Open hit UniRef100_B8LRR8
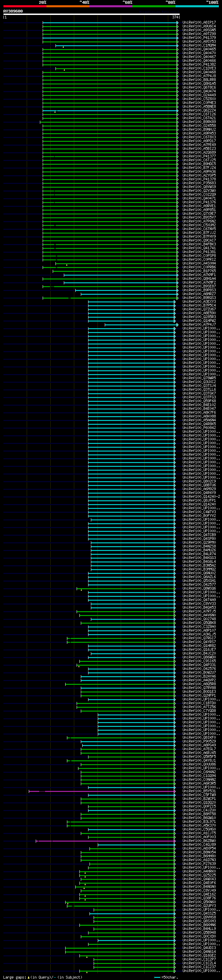Viewport: 222px width, 980px height. [199, 80]
